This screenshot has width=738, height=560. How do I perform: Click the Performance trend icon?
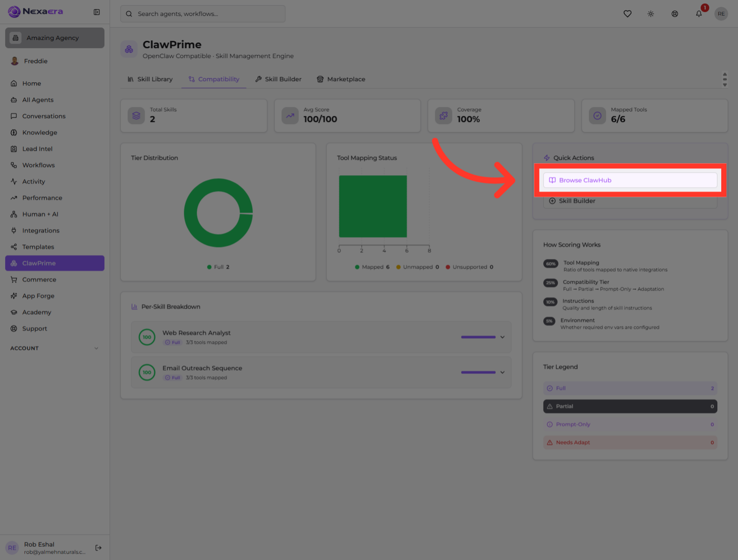pyautogui.click(x=14, y=198)
